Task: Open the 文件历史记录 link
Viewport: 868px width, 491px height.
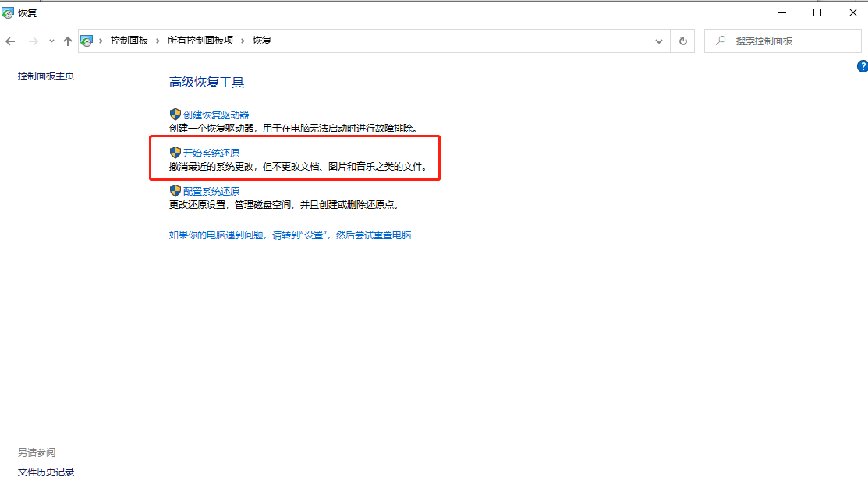Action: click(x=45, y=472)
